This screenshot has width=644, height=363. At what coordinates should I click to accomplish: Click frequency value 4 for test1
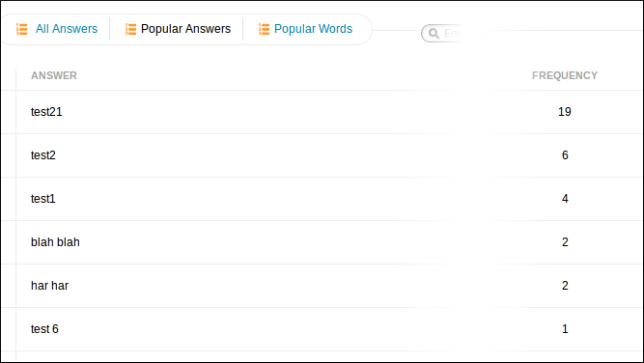(565, 199)
